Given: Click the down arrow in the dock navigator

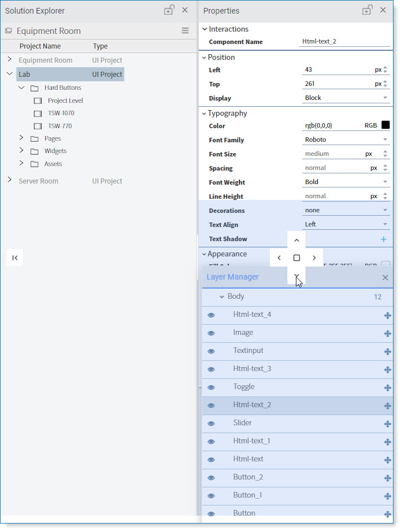Looking at the screenshot, I should tap(296, 275).
